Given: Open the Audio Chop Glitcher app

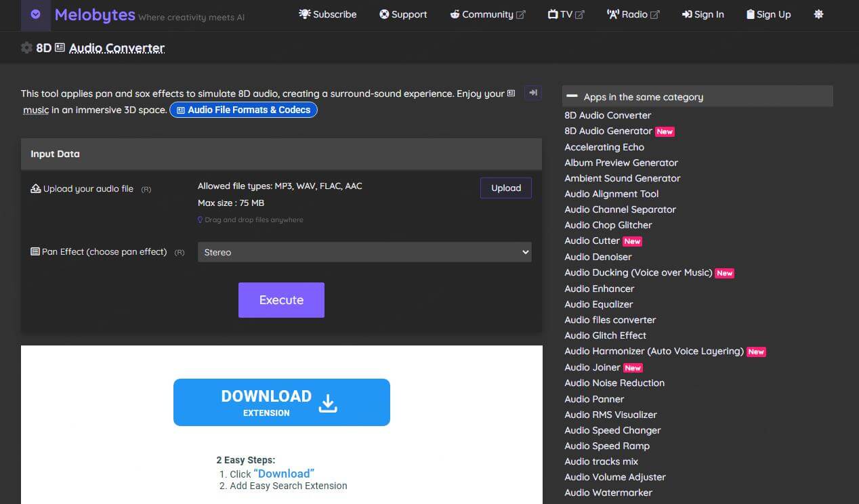Looking at the screenshot, I should click(608, 225).
